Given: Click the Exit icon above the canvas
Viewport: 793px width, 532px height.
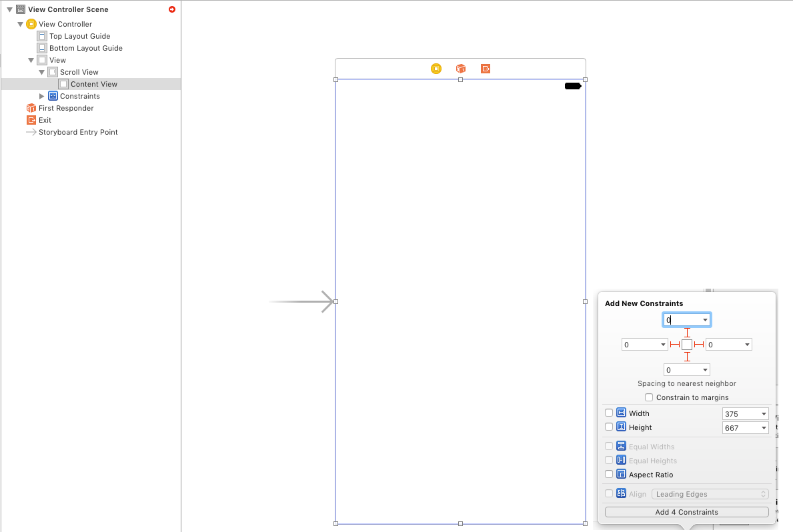Looking at the screenshot, I should 485,69.
